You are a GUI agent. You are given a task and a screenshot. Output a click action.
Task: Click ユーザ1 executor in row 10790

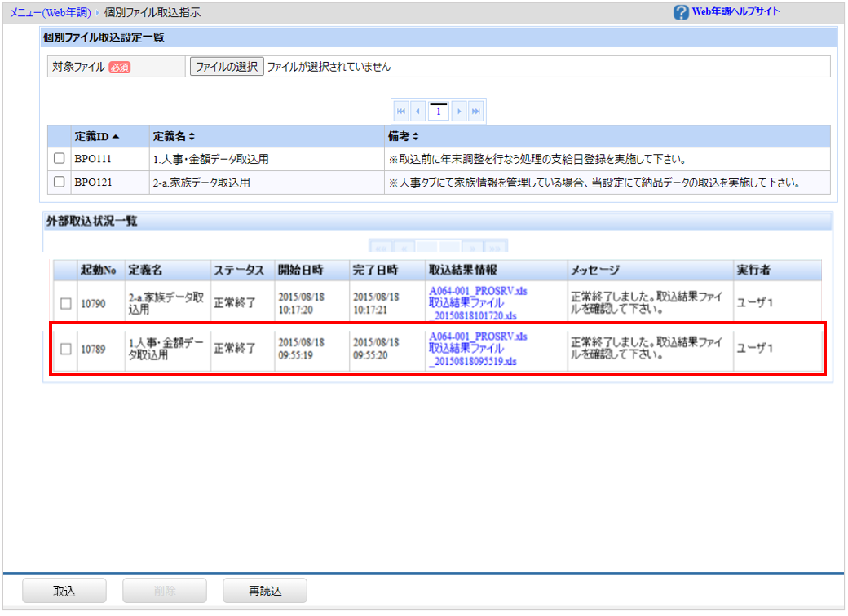pyautogui.click(x=754, y=302)
